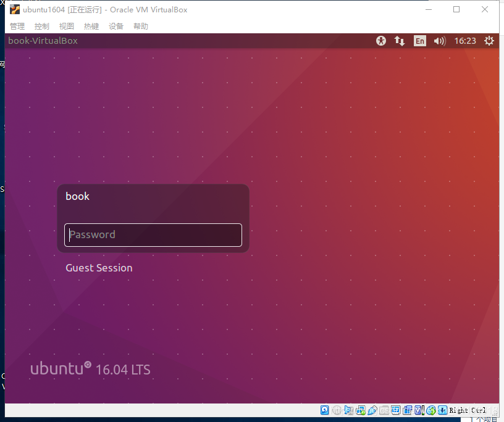Focus the Password input field
The height and width of the screenshot is (422, 504).
(x=153, y=235)
